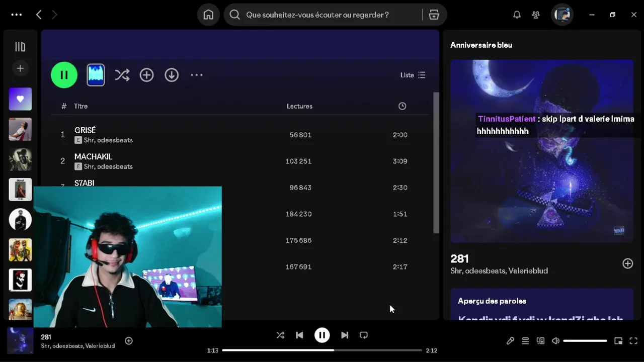The height and width of the screenshot is (362, 644).
Task: Click the track list scrollbar
Action: 436,162
